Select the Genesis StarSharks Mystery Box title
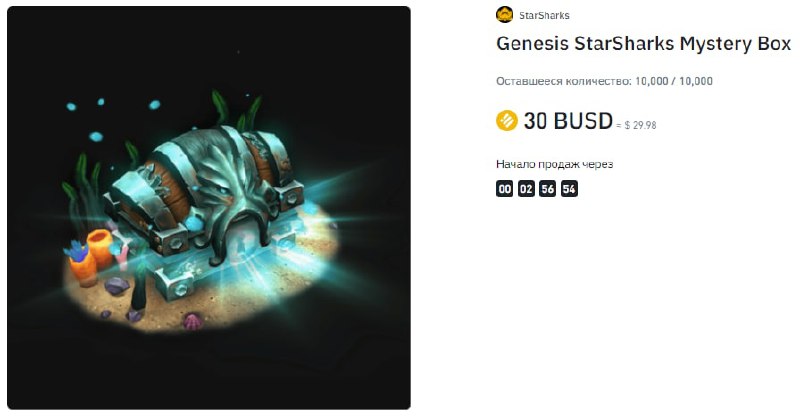800x417 pixels. click(643, 44)
